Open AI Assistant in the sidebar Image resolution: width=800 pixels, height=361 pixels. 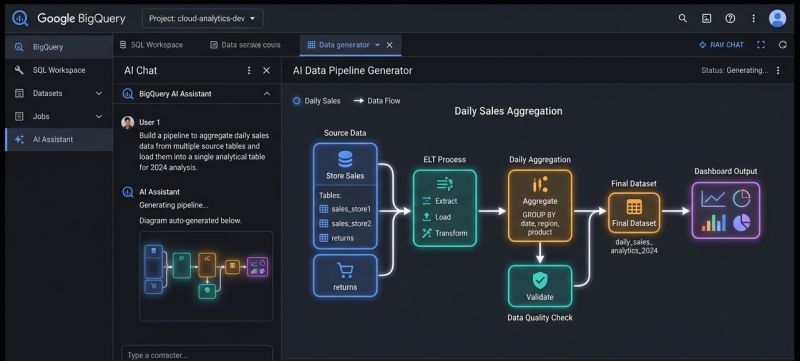59,139
